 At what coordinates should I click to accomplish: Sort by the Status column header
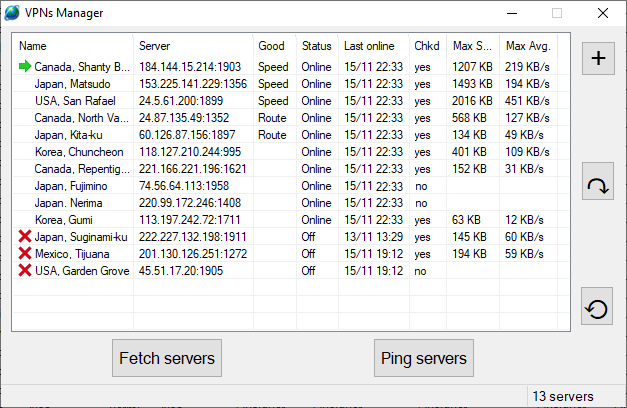point(316,46)
